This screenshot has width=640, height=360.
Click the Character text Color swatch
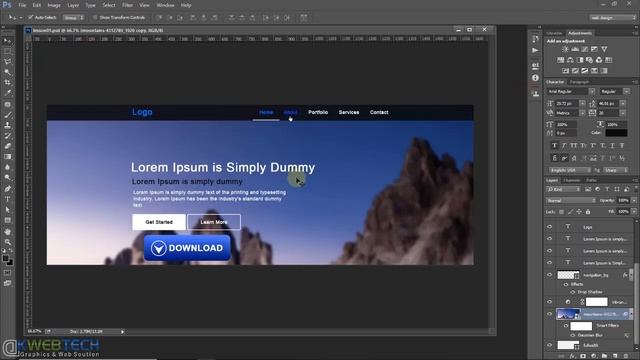click(x=616, y=133)
